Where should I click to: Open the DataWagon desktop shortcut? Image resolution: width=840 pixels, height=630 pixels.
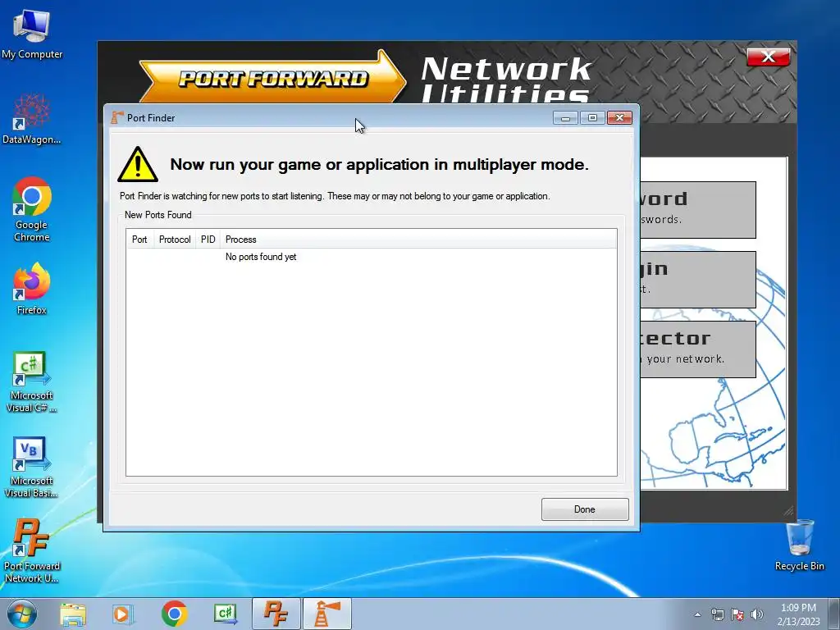coord(32,119)
